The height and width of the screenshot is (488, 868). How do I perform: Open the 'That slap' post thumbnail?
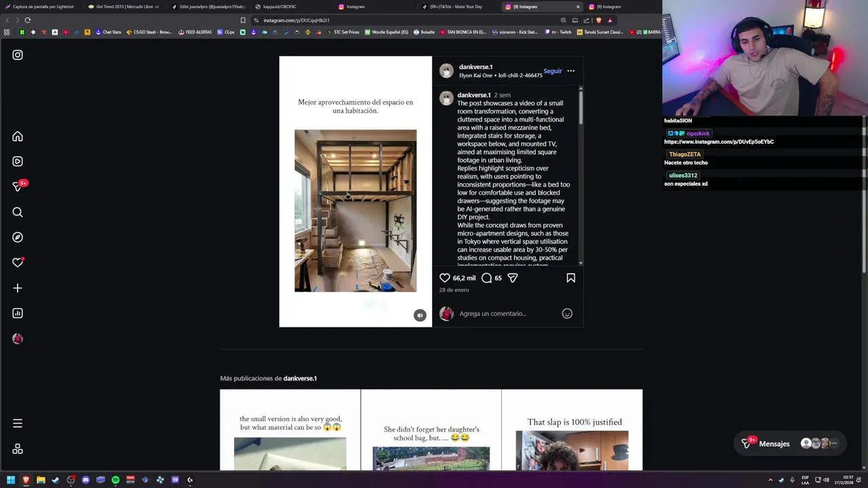click(x=572, y=430)
